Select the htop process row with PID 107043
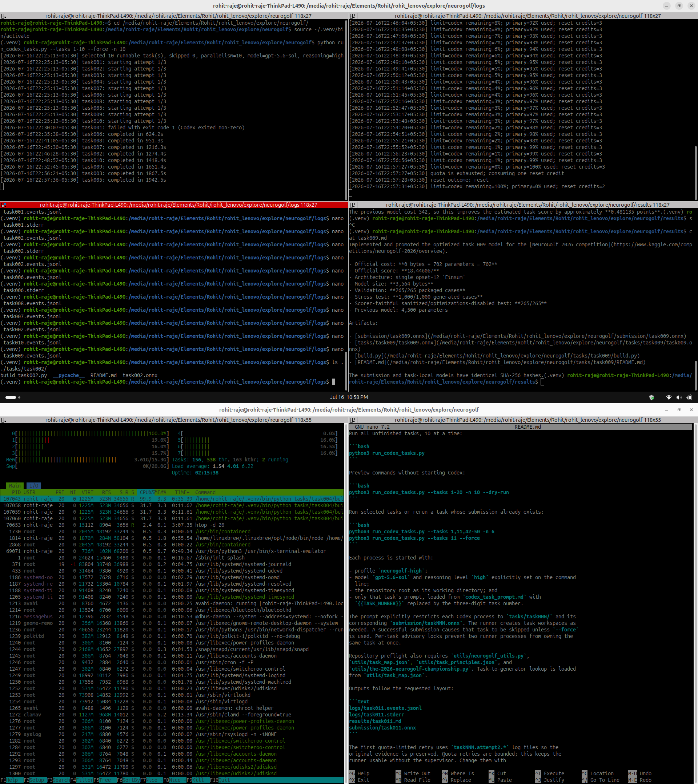This screenshot has height=784, width=698. click(172, 499)
